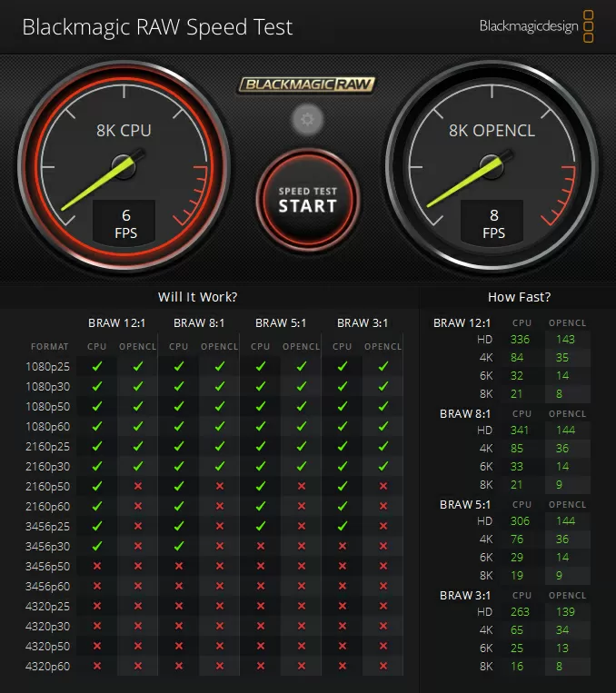Open settings with the gear icon
The image size is (616, 693).
coord(307,119)
